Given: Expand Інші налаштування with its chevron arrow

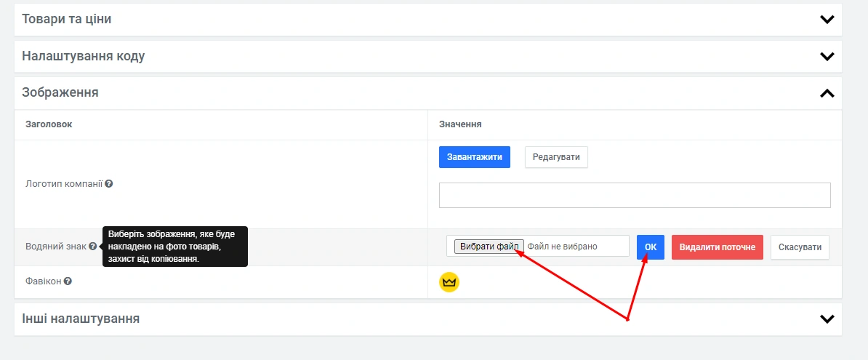Looking at the screenshot, I should click(827, 319).
